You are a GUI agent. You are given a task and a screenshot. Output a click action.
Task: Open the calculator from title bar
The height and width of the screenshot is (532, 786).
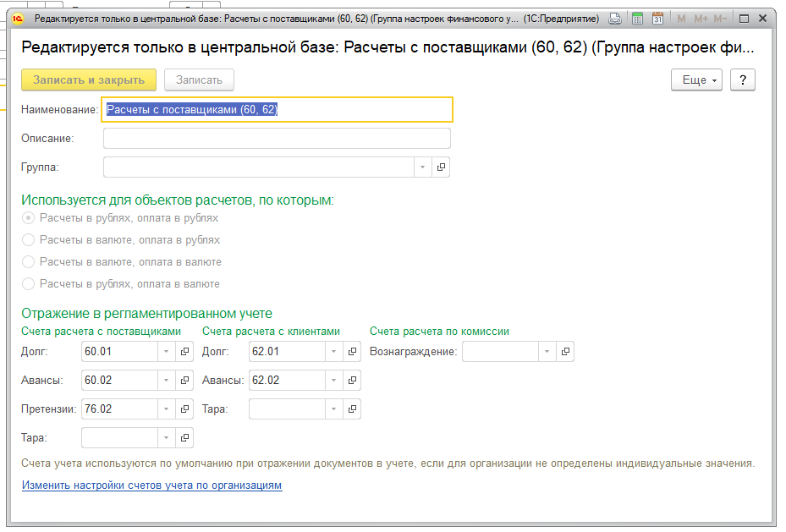[637, 19]
